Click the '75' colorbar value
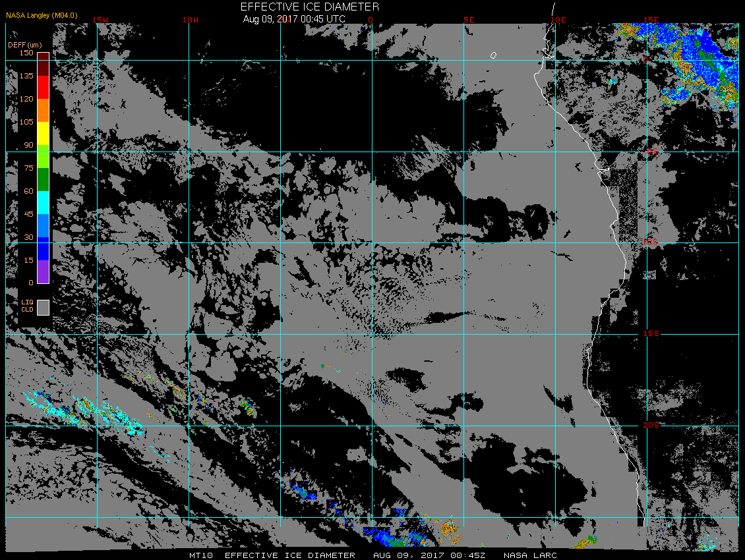The image size is (745, 560). click(28, 168)
